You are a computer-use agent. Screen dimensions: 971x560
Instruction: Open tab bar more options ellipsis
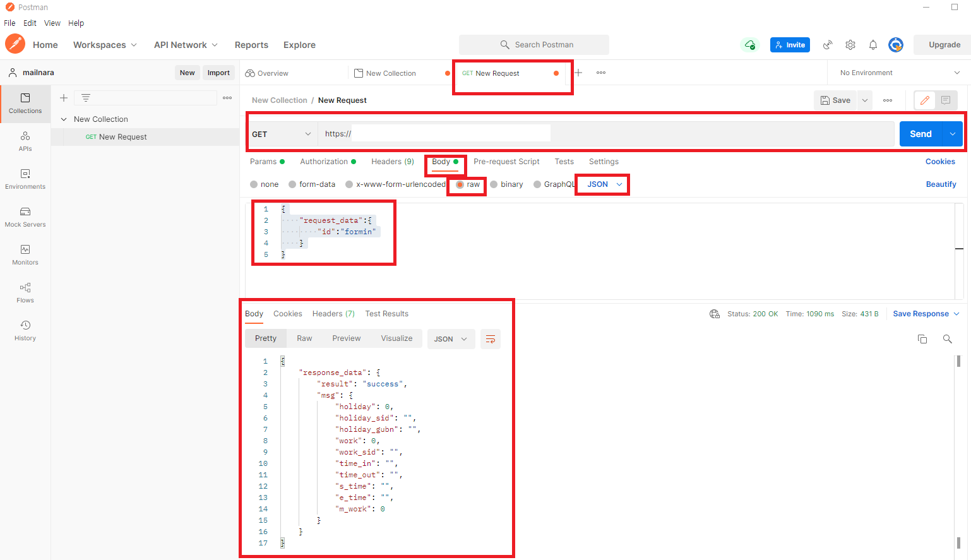click(x=601, y=73)
